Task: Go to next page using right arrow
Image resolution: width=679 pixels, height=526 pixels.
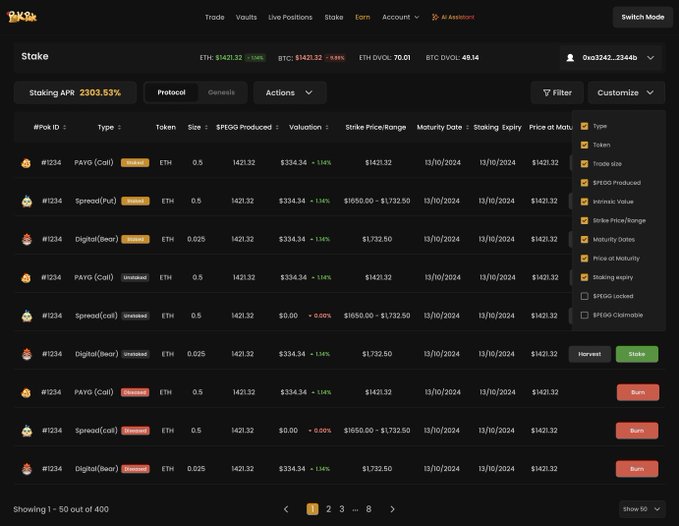Action: 392,509
